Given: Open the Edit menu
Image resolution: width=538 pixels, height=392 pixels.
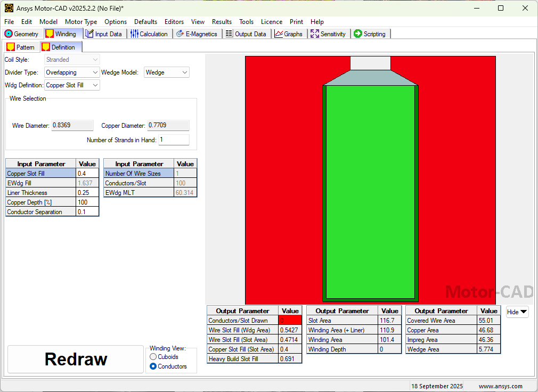Looking at the screenshot, I should [x=27, y=22].
